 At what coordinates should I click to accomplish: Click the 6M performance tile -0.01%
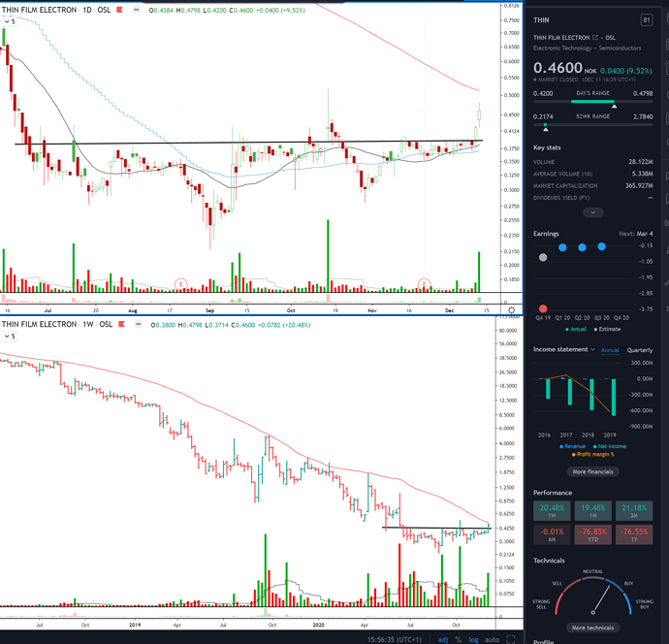(552, 534)
